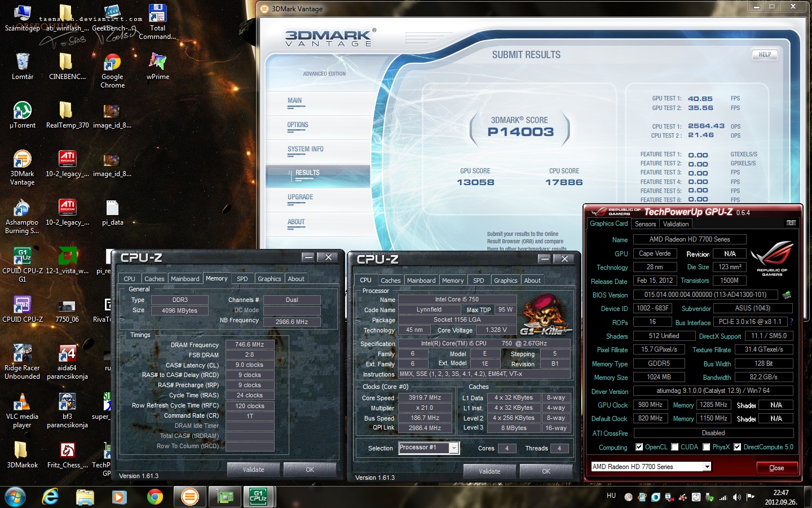Open the AMD Radeon HD 7700 Series dropdown
Viewport: 812px width, 508px height.
[651, 467]
